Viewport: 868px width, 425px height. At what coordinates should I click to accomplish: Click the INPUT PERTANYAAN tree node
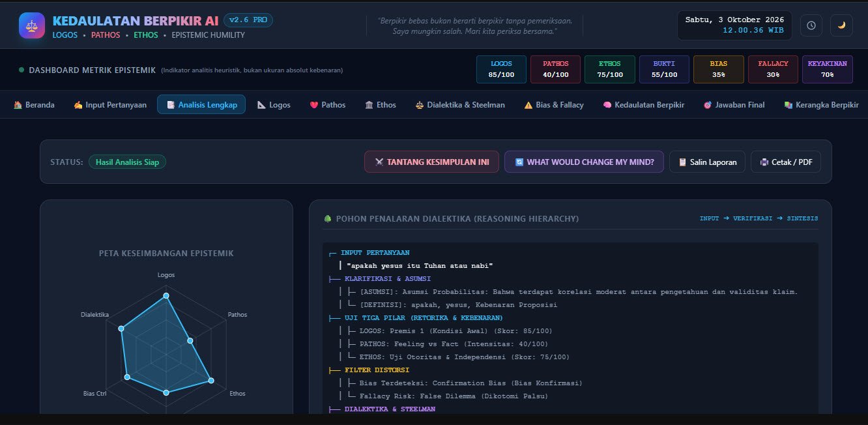(x=375, y=253)
